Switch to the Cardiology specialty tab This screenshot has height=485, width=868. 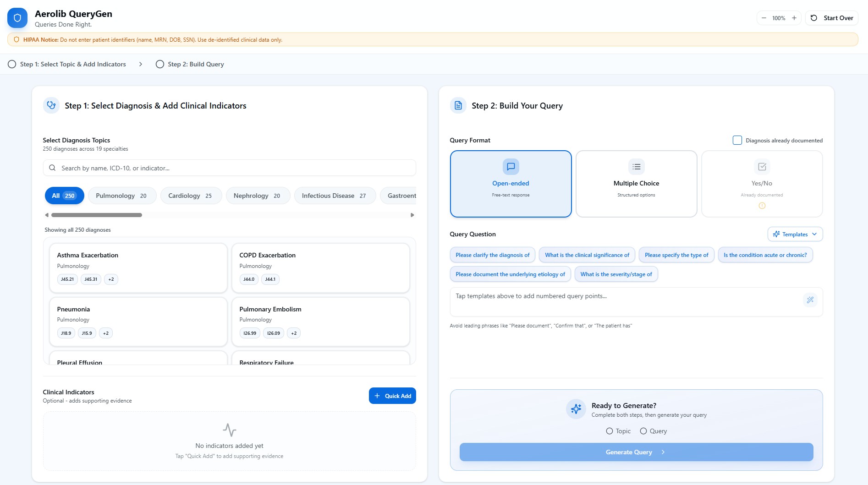pos(191,196)
